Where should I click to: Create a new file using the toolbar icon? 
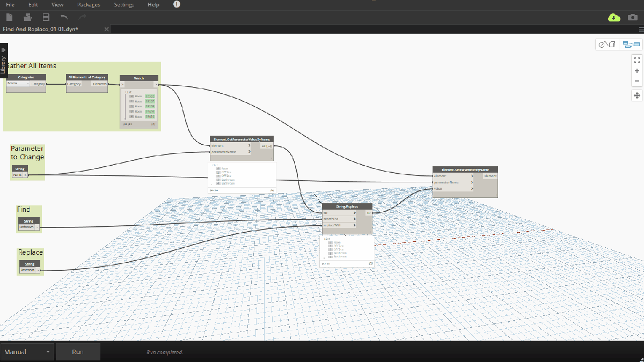coord(9,17)
